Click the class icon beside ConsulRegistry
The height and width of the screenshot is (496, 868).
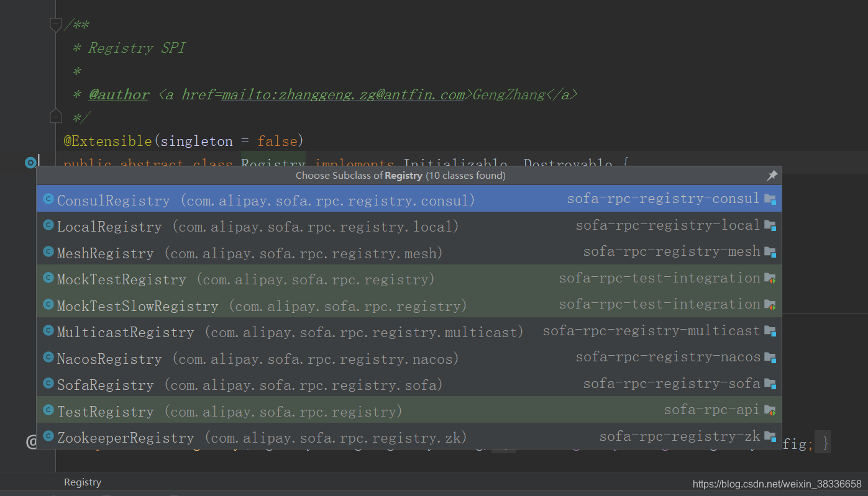[x=48, y=199]
